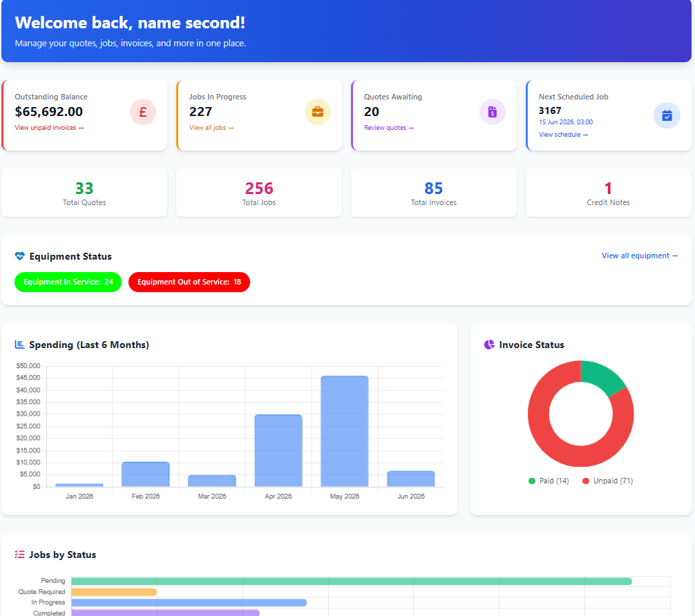This screenshot has height=616, width=695.
Task: Click the $50,000 axis label
Action: [28, 365]
